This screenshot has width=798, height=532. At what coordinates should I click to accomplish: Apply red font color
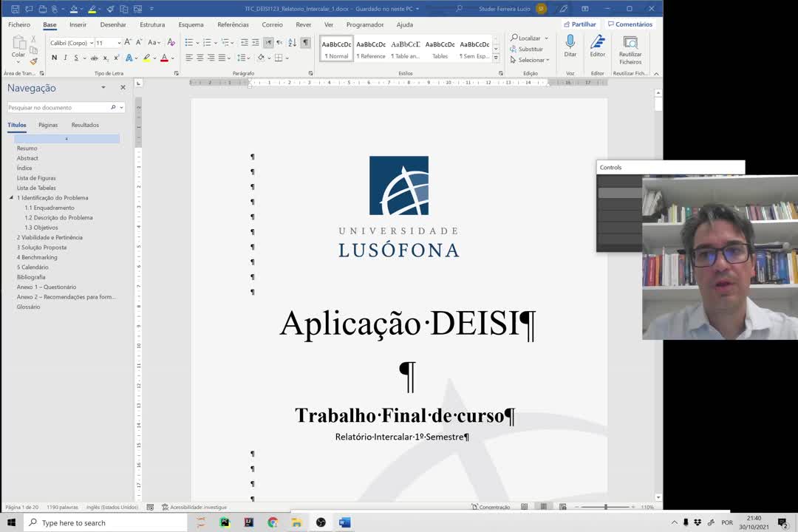[164, 58]
